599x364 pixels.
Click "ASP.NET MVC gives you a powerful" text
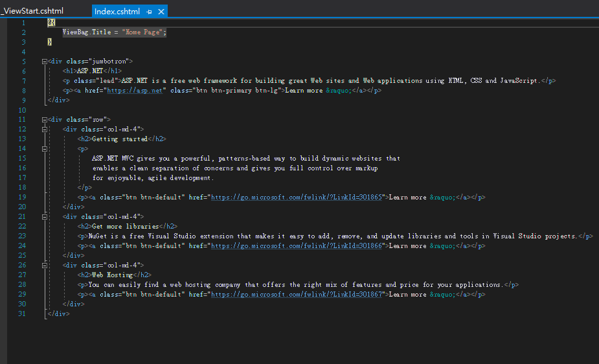click(151, 159)
